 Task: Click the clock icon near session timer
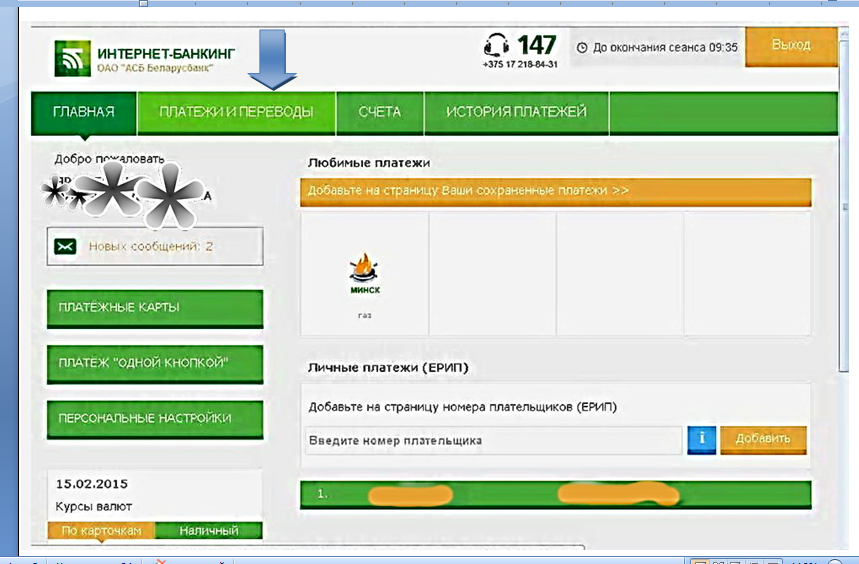point(582,47)
